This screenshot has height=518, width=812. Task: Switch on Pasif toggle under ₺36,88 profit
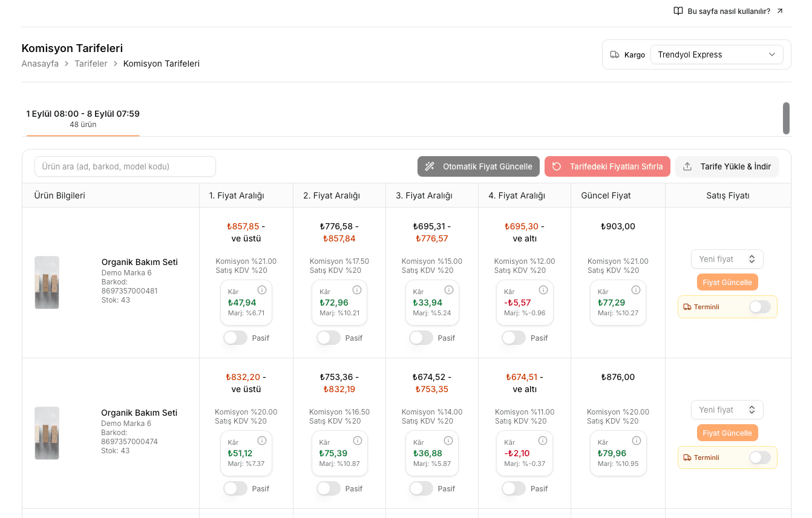pos(421,488)
